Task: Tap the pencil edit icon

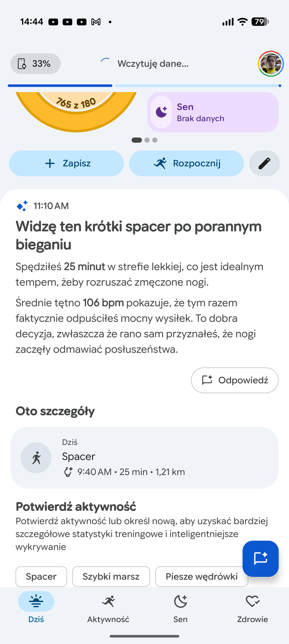Action: pyautogui.click(x=264, y=163)
